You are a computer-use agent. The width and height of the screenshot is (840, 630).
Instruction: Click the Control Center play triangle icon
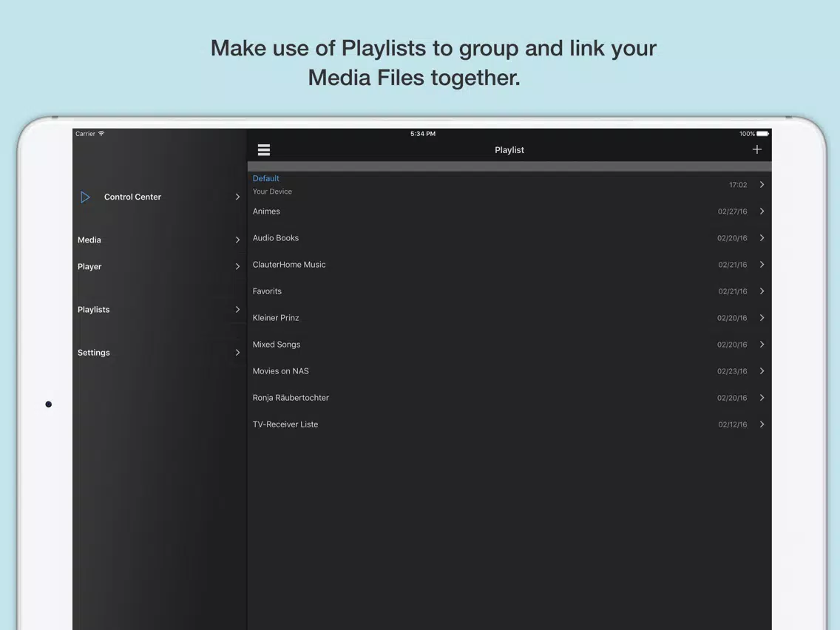(85, 197)
